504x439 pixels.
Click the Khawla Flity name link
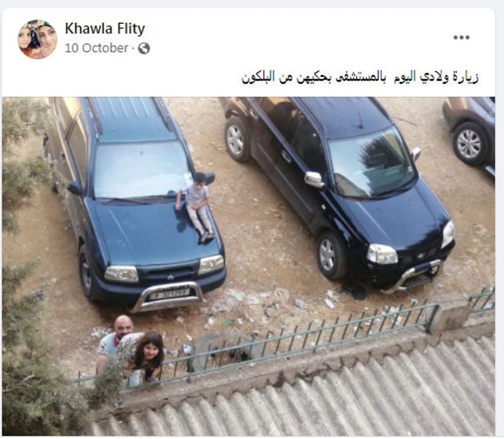(104, 28)
